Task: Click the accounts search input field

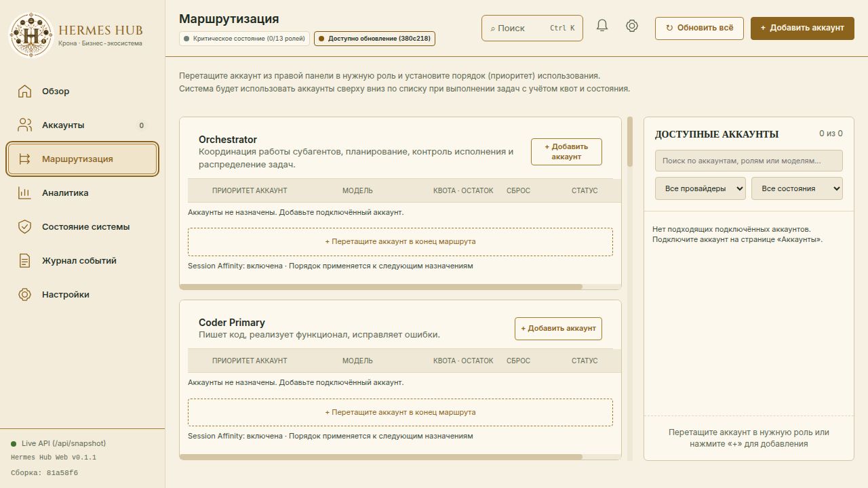Action: point(749,161)
